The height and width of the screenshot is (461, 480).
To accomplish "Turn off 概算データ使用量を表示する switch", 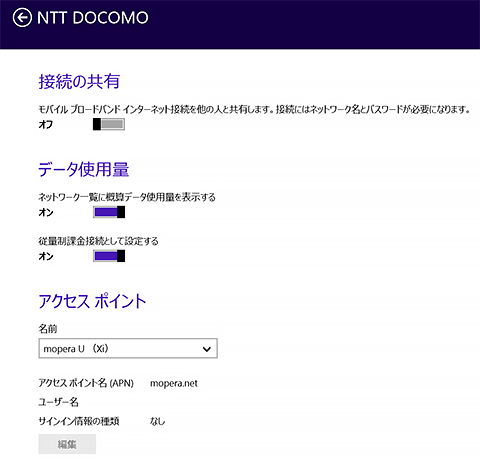I will [x=109, y=212].
